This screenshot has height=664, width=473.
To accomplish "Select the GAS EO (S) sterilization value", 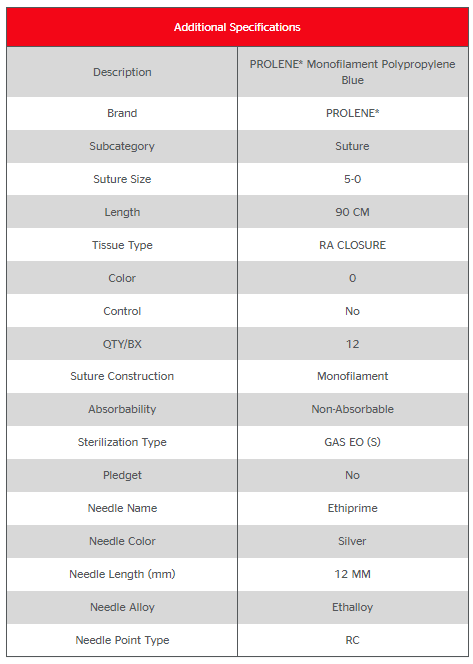I will [x=352, y=442].
